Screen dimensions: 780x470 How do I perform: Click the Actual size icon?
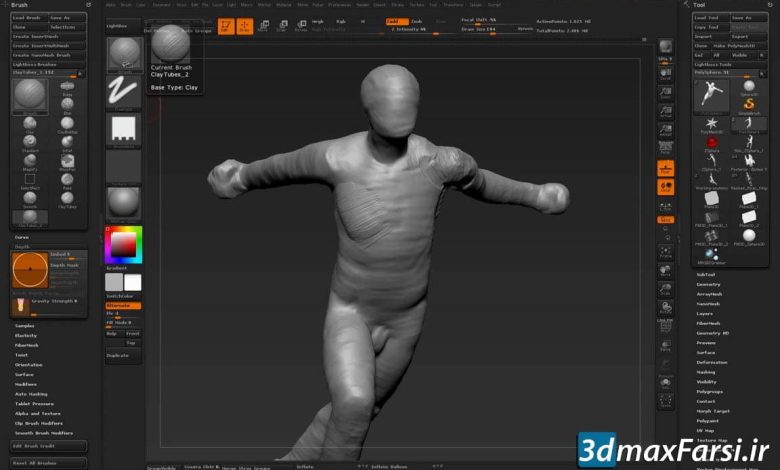(666, 112)
